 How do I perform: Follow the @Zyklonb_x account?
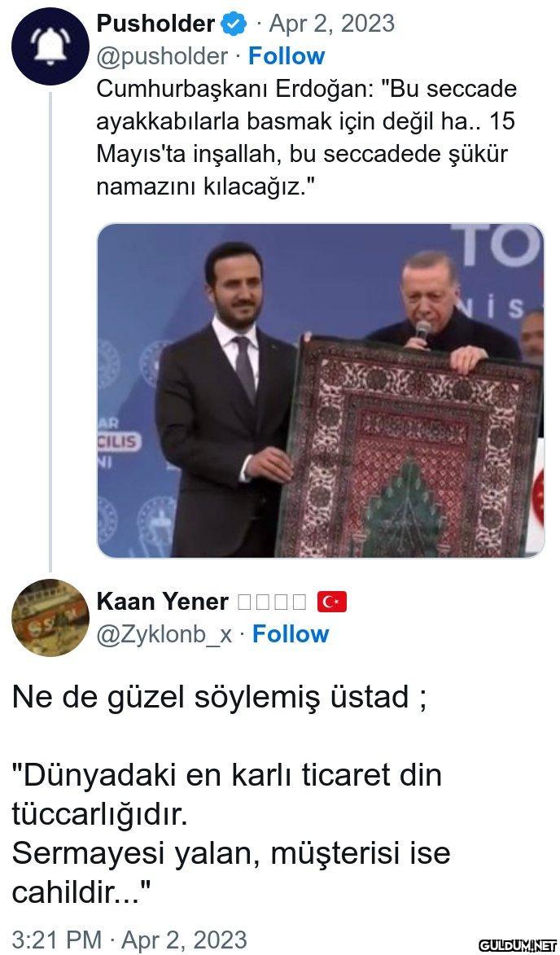291,634
